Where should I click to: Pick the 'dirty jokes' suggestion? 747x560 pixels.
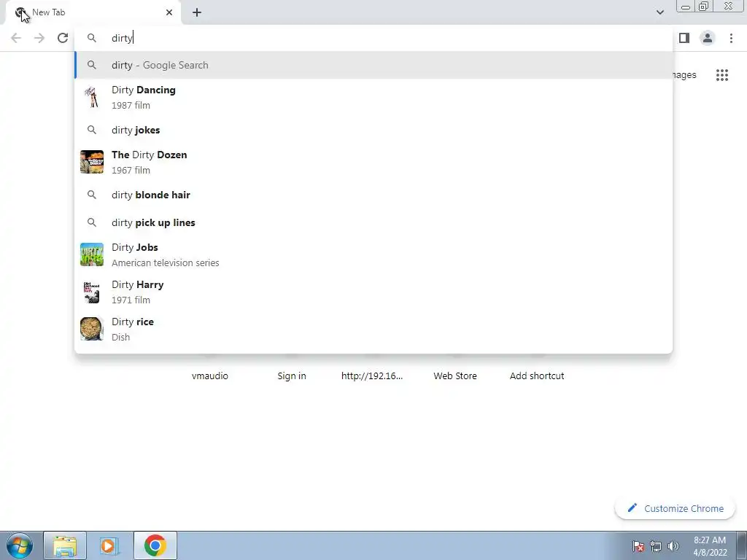coord(373,130)
